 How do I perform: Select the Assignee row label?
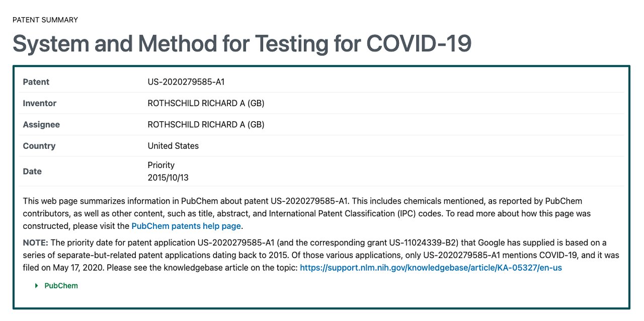41,124
